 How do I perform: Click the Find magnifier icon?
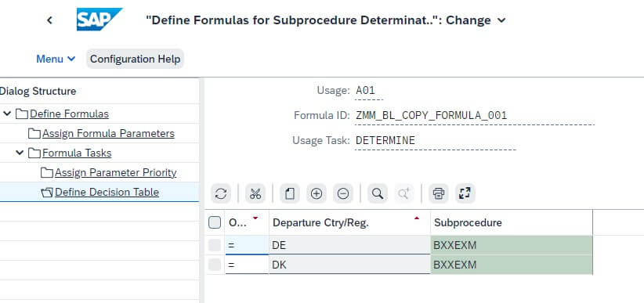pos(378,194)
